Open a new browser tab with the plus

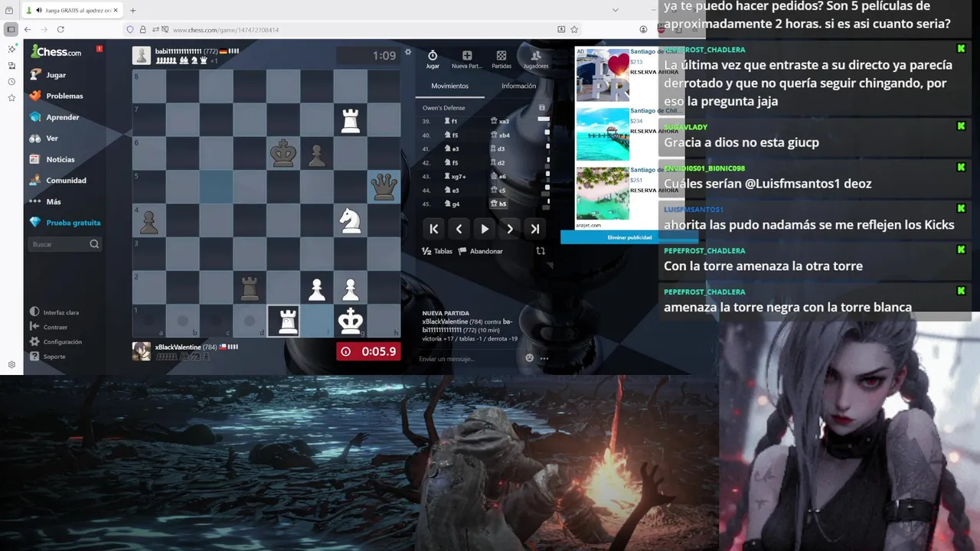(132, 10)
